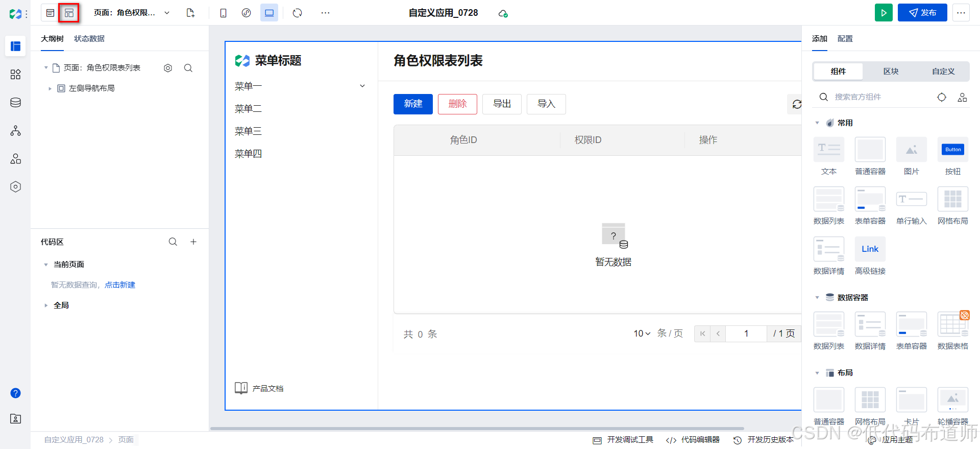Click the locate target icon beside search

tap(942, 97)
